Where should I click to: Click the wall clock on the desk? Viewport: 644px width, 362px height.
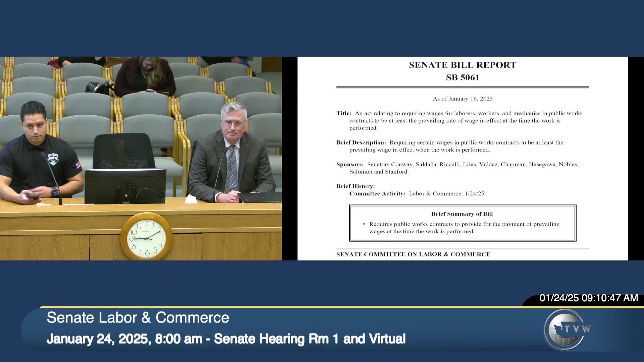click(147, 237)
